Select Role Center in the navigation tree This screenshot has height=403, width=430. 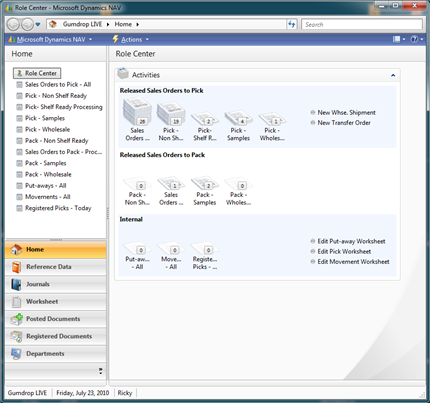pos(37,73)
